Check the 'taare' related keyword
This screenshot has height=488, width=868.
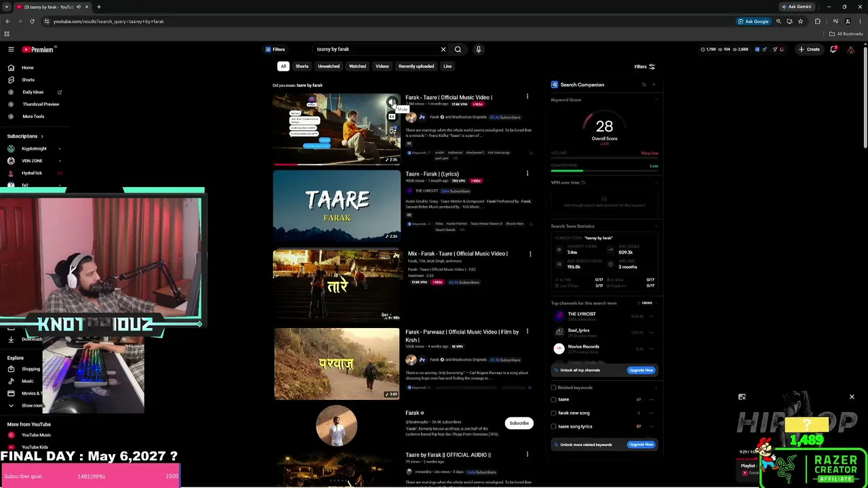[x=553, y=399]
